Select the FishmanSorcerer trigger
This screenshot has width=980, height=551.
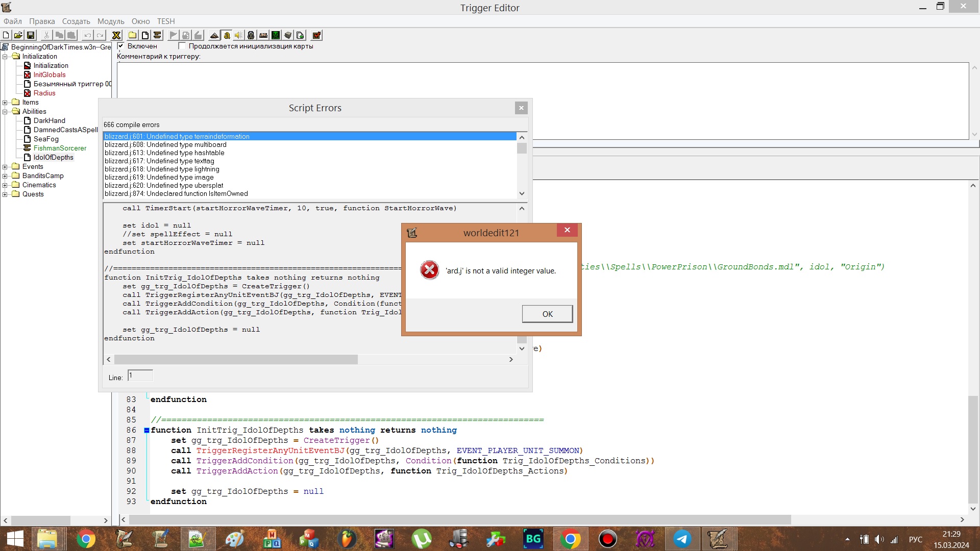pyautogui.click(x=60, y=148)
